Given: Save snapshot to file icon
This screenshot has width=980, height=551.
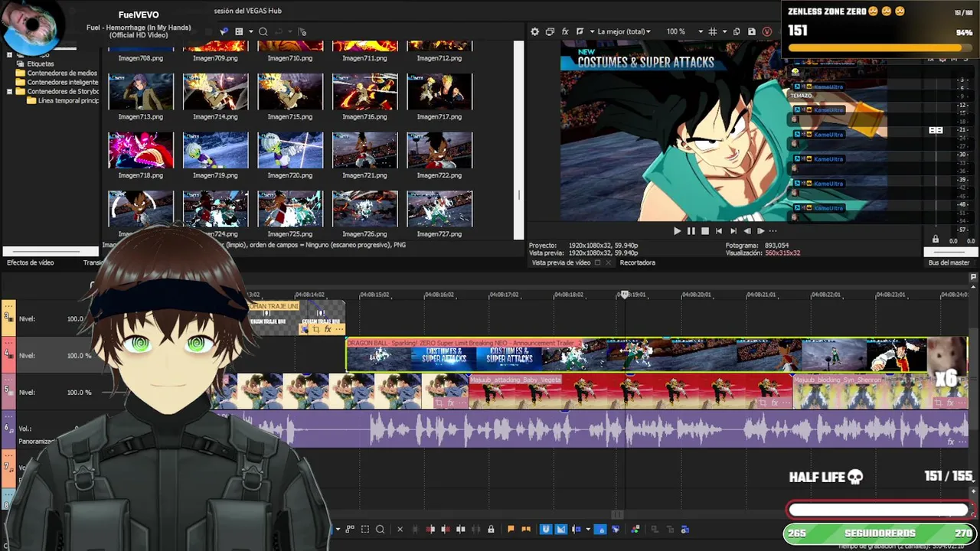Looking at the screenshot, I should tap(751, 31).
